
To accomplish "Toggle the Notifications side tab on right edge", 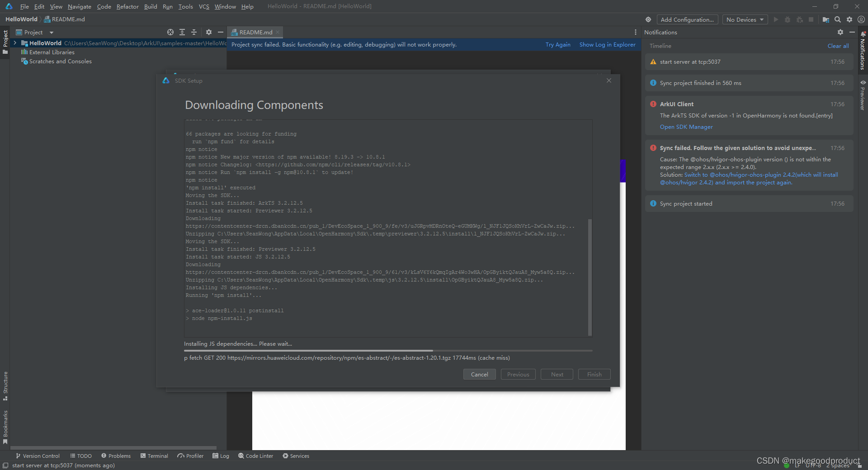I will 863,50.
